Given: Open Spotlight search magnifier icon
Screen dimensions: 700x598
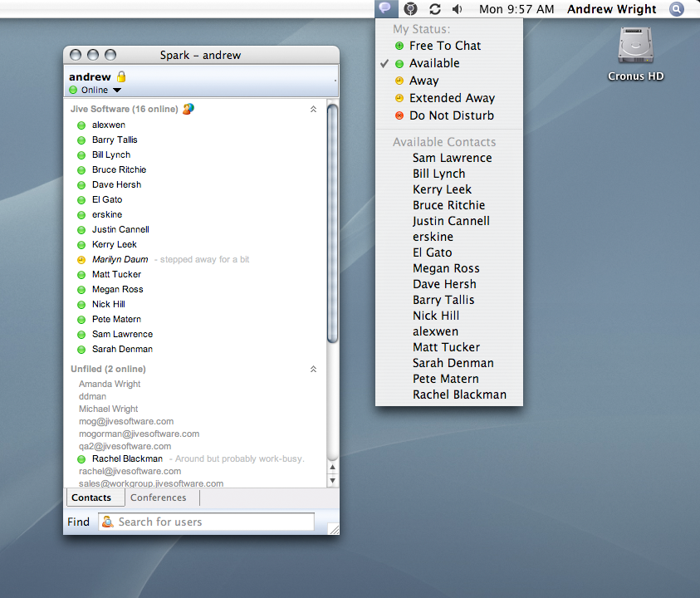Looking at the screenshot, I should pos(677,9).
